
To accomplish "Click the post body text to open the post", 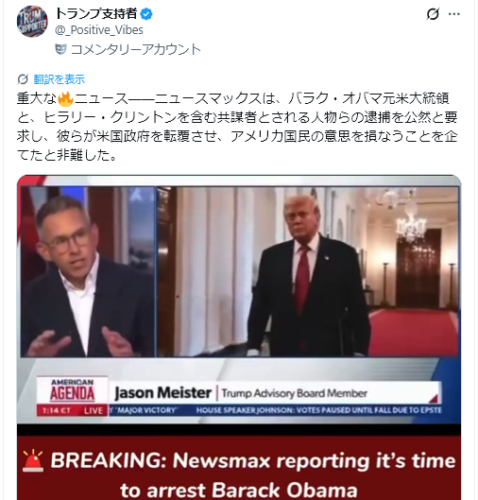I will (x=237, y=127).
